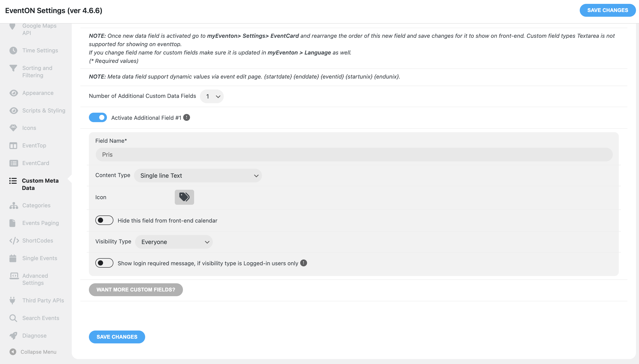The image size is (639, 364).
Task: Click the Field Name input containing Pris
Action: [354, 155]
